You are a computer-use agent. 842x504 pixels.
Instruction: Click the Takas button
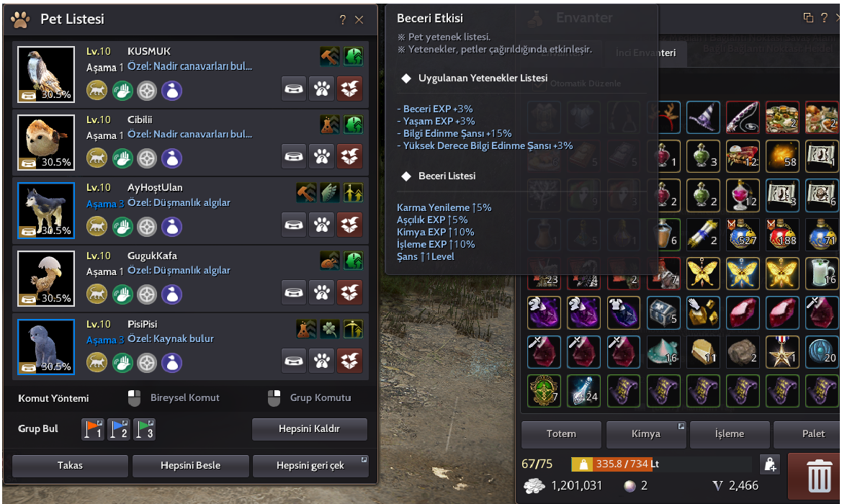point(71,465)
